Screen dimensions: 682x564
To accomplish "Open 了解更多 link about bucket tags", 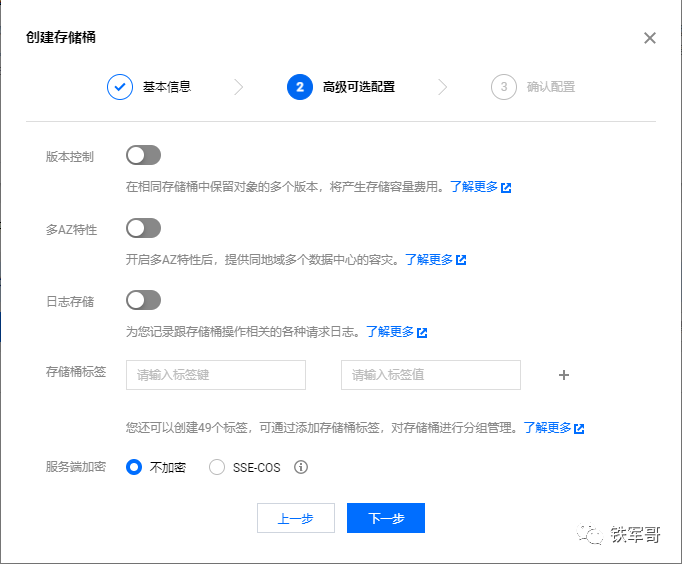I will click(547, 428).
